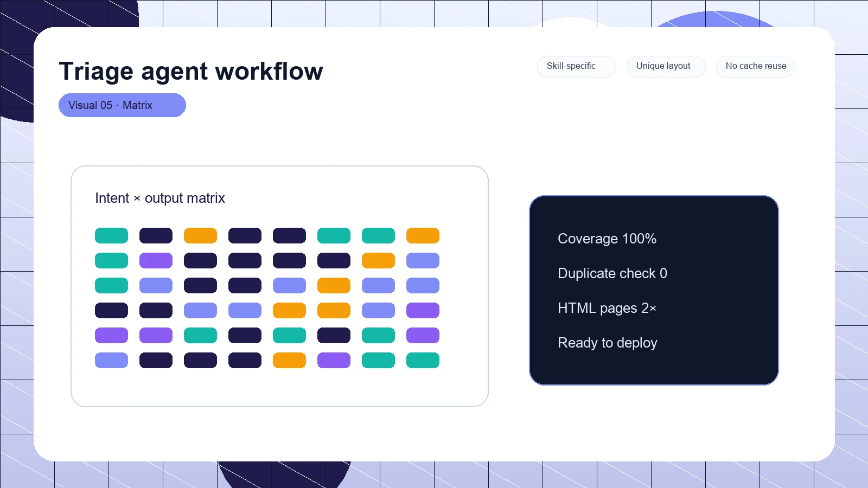The width and height of the screenshot is (868, 488).
Task: Click the Triage agent workflow title
Action: [191, 71]
